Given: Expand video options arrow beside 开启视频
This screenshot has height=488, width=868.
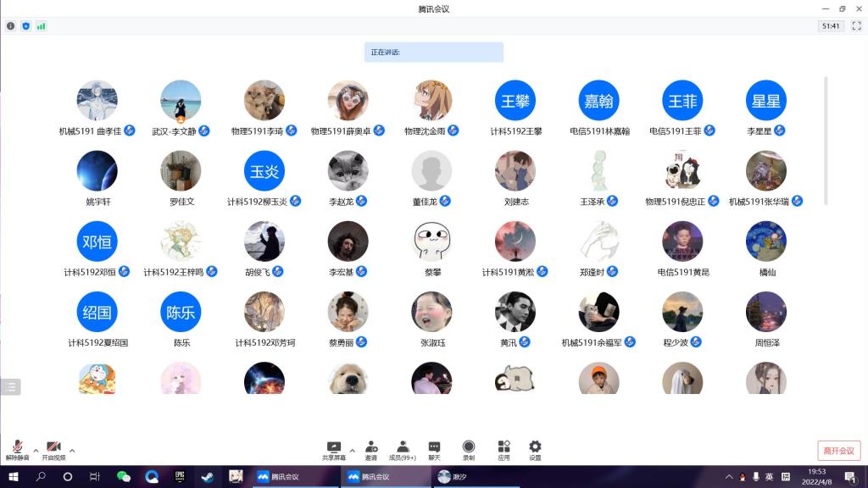Looking at the screenshot, I should click(x=72, y=450).
